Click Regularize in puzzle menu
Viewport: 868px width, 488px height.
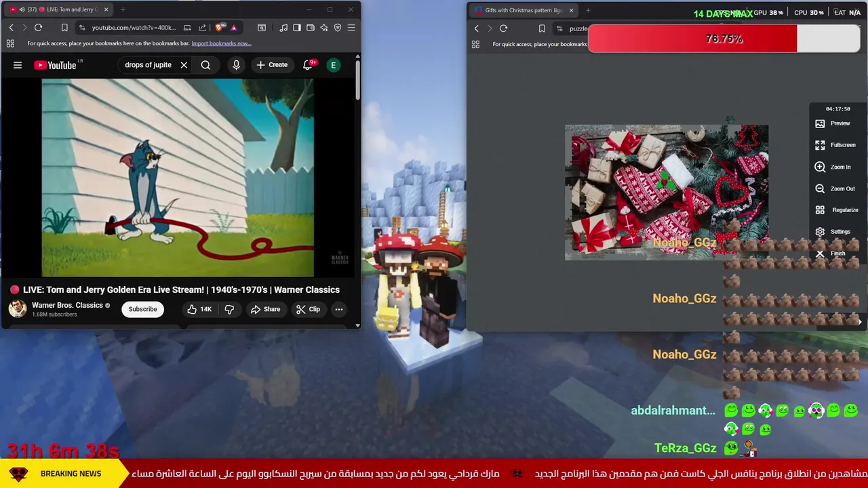836,210
